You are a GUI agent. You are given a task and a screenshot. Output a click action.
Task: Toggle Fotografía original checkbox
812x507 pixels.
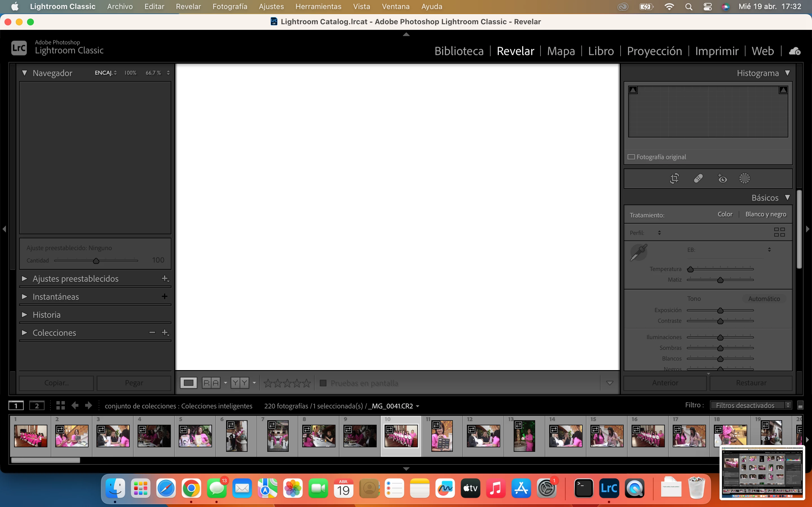click(x=631, y=157)
